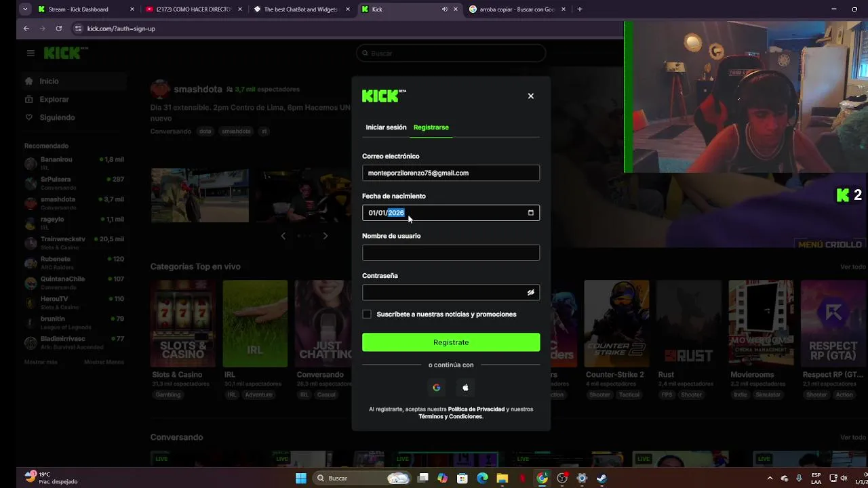The width and height of the screenshot is (868, 488).
Task: Open Chrome tab search dropdown
Action: [x=25, y=9]
